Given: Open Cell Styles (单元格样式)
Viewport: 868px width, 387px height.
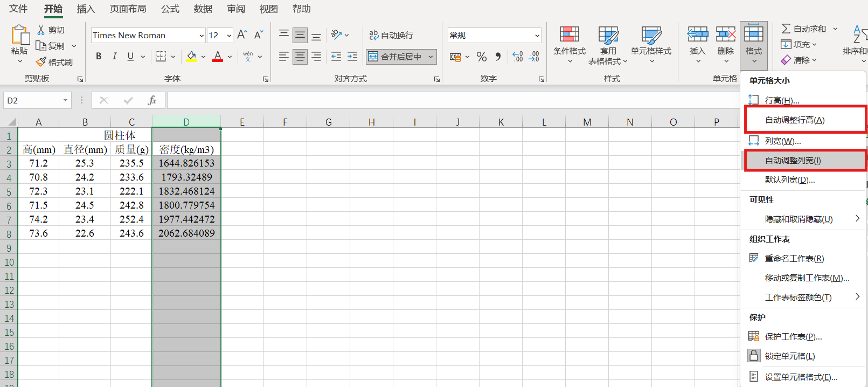Looking at the screenshot, I should (x=651, y=45).
